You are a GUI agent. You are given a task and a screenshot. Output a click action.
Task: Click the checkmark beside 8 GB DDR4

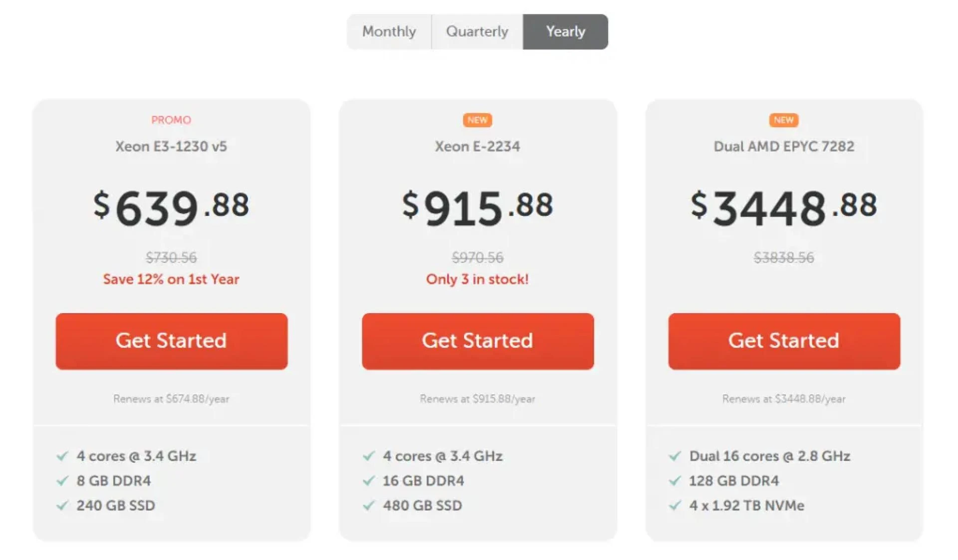63,481
